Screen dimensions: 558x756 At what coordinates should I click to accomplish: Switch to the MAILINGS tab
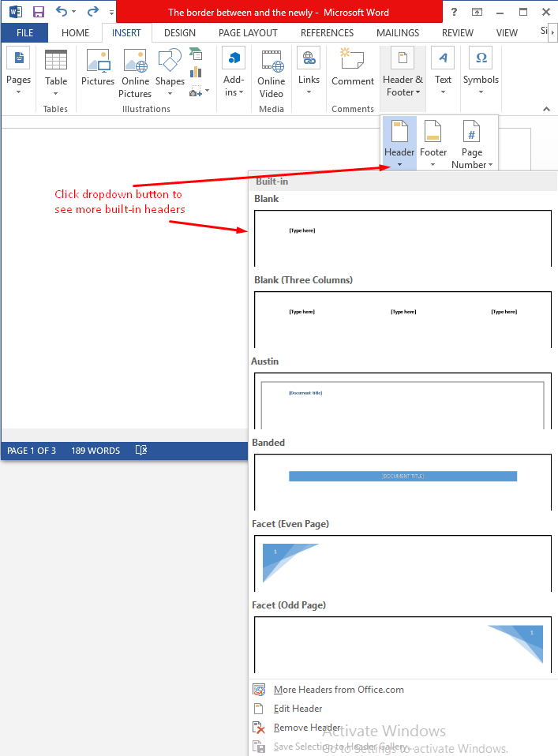point(398,33)
